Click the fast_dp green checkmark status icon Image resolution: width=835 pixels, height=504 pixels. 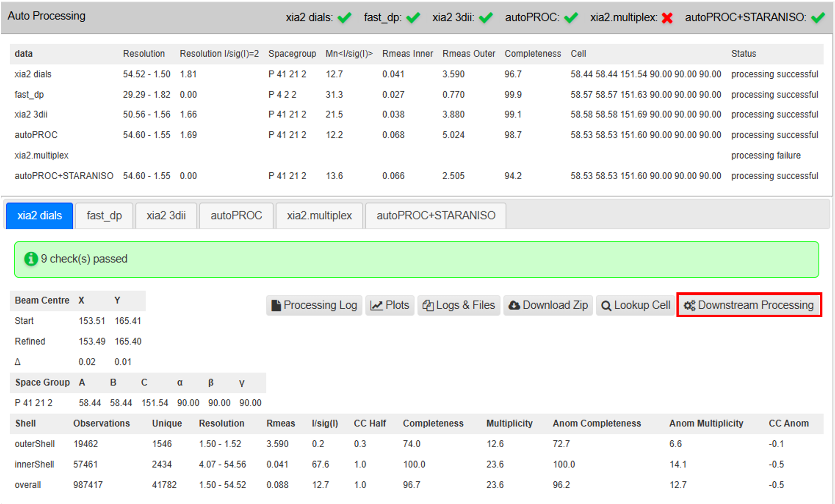tap(413, 17)
